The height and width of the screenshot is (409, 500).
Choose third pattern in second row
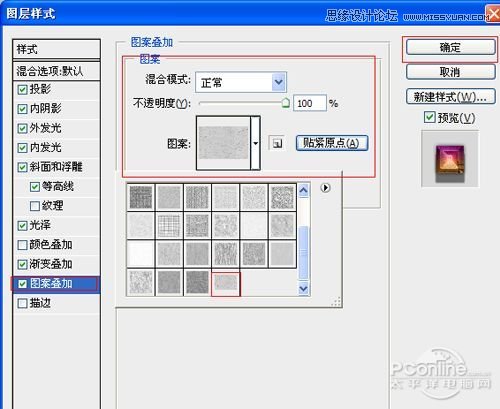coord(197,226)
